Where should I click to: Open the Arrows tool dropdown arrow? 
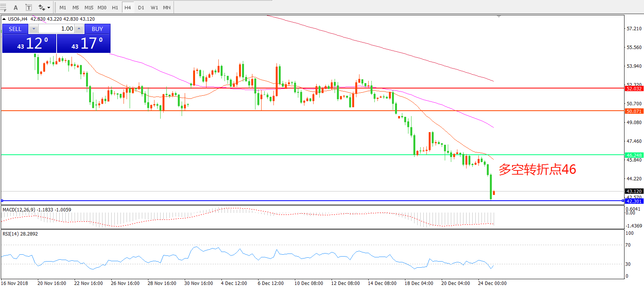coord(49,8)
